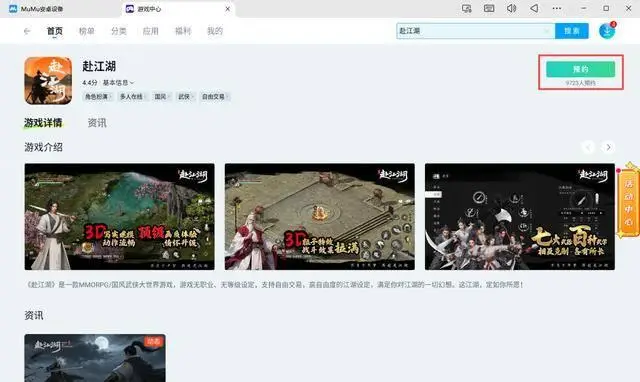This screenshot has width=640, height=382.
Task: Open the third screenshot with 七大武器
Action: (520, 217)
